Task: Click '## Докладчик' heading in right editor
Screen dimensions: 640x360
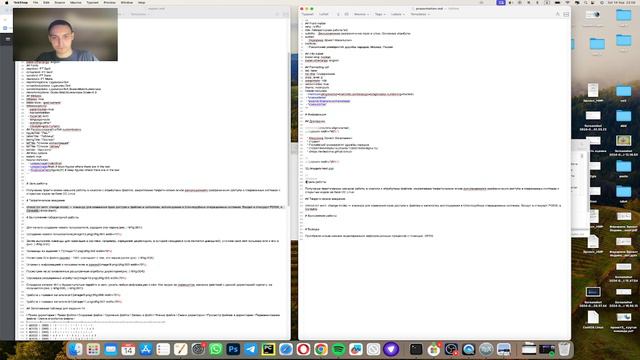Action: (315, 121)
